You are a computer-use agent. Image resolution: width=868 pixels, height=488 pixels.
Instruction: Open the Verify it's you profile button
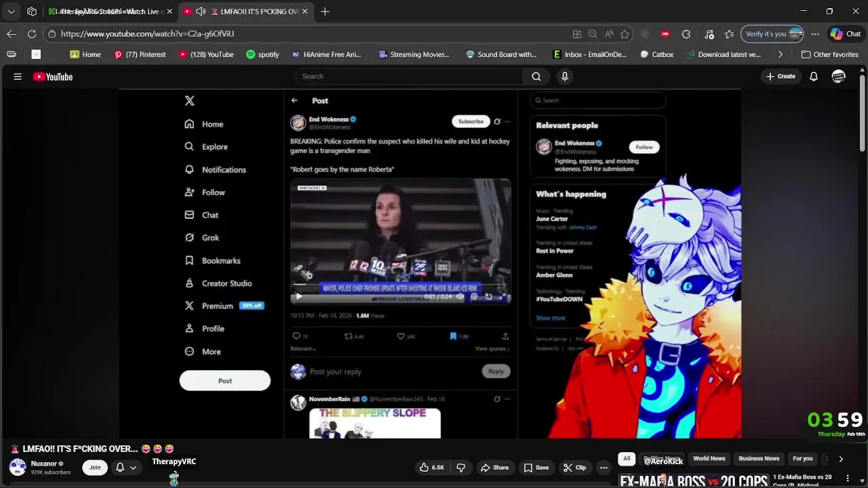pos(774,34)
